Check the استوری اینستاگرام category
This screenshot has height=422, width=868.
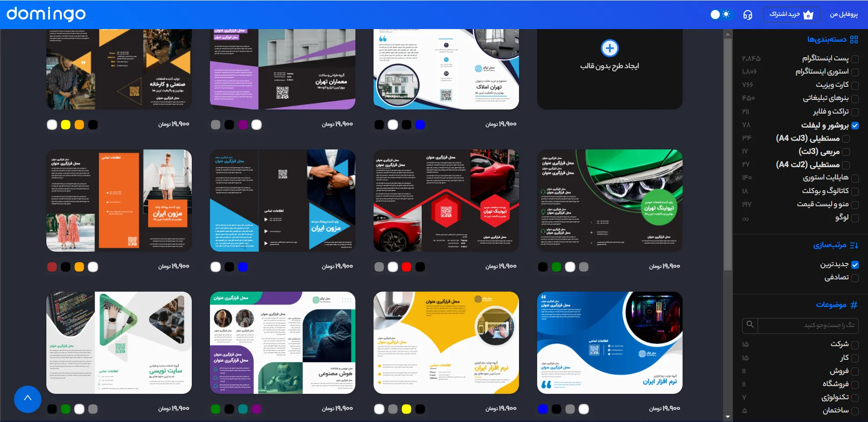click(x=855, y=72)
